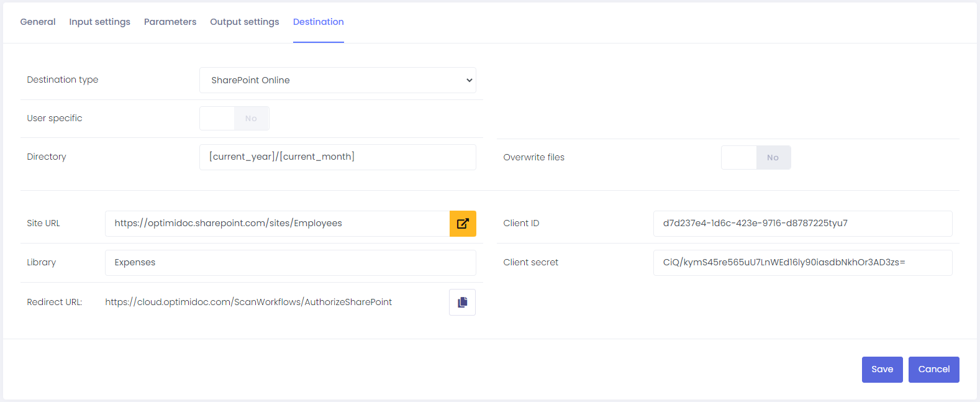This screenshot has height=402, width=980.
Task: Switch to the General tab
Action: 38,22
